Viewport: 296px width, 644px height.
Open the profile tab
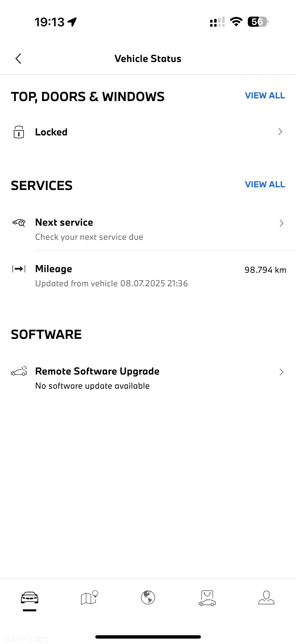[x=266, y=598]
